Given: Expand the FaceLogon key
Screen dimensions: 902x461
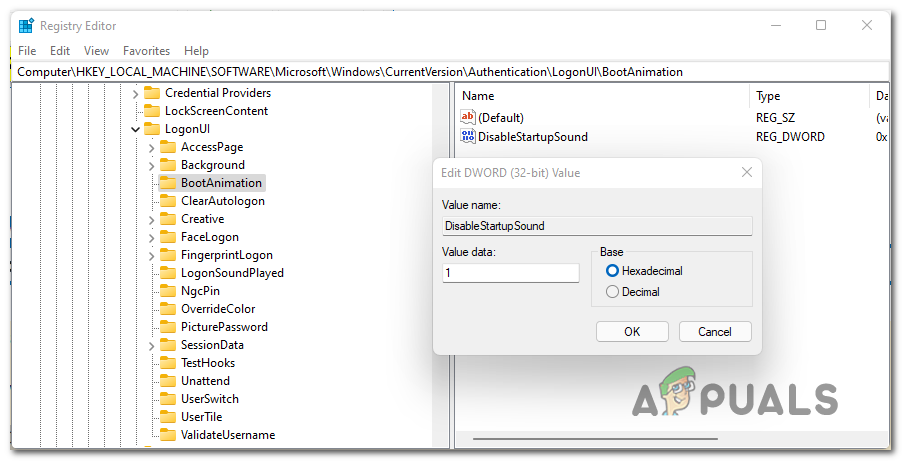Looking at the screenshot, I should pos(152,238).
